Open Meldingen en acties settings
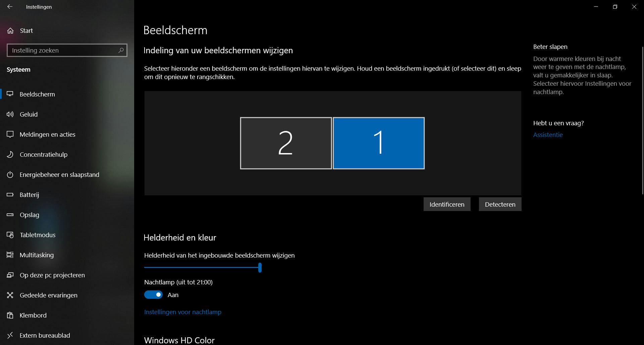Image resolution: width=644 pixels, height=345 pixels. [x=67, y=134]
